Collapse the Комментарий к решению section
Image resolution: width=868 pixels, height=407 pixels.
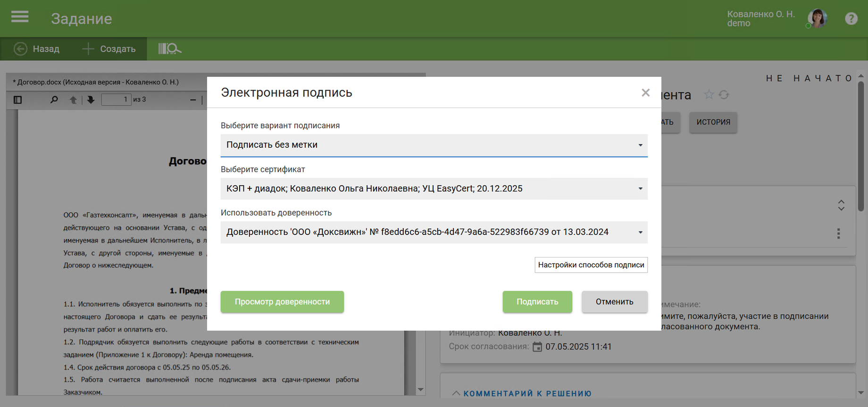456,393
